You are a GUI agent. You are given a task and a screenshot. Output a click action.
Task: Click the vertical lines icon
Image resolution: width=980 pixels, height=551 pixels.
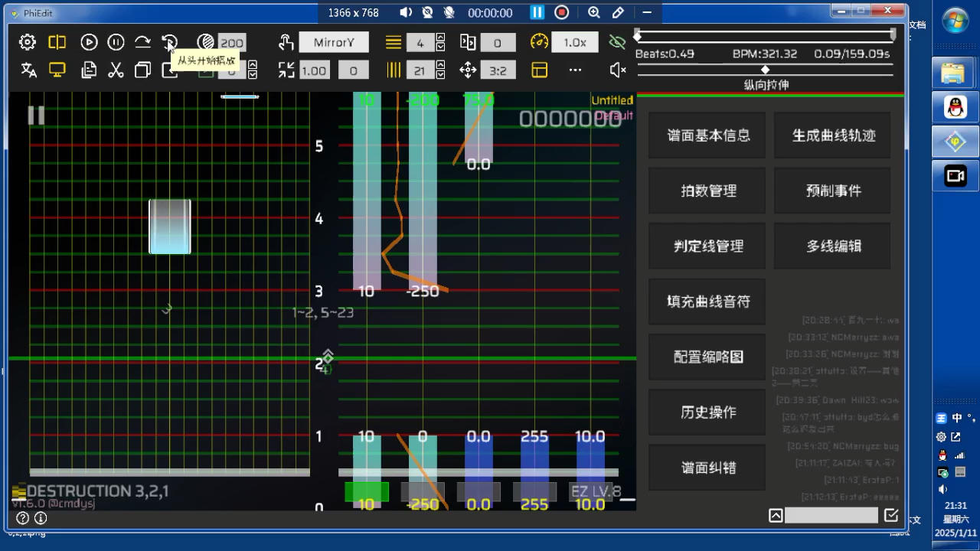(394, 70)
